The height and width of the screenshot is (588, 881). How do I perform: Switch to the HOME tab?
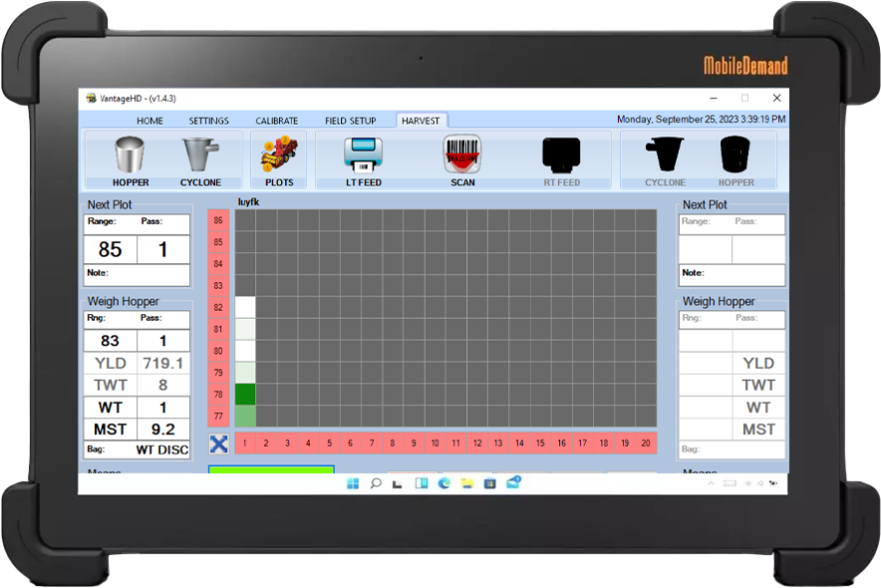coord(149,121)
